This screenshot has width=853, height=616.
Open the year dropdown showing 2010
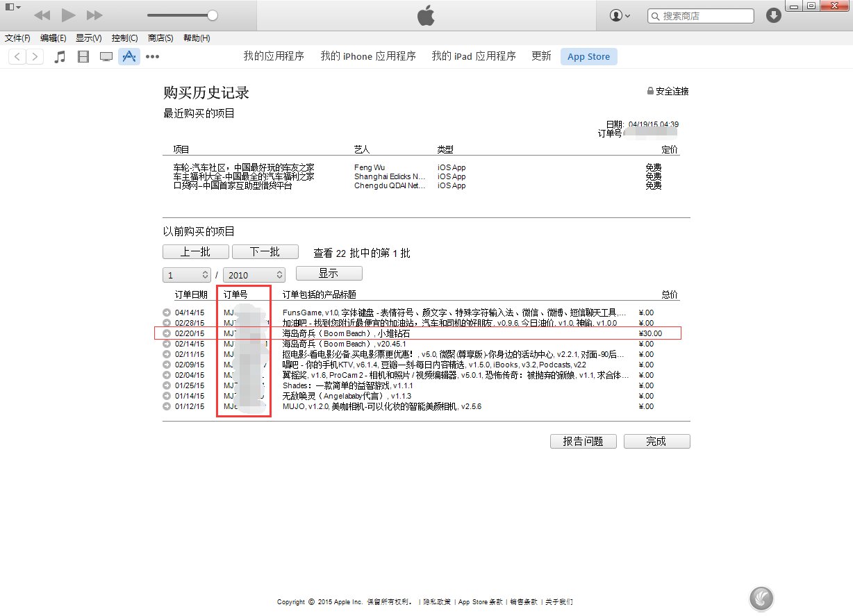coord(254,274)
